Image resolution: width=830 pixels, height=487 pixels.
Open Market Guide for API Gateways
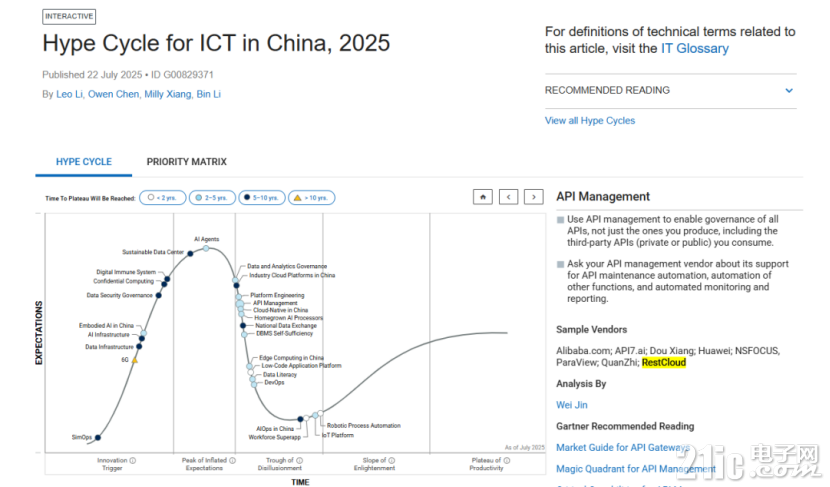click(x=622, y=447)
